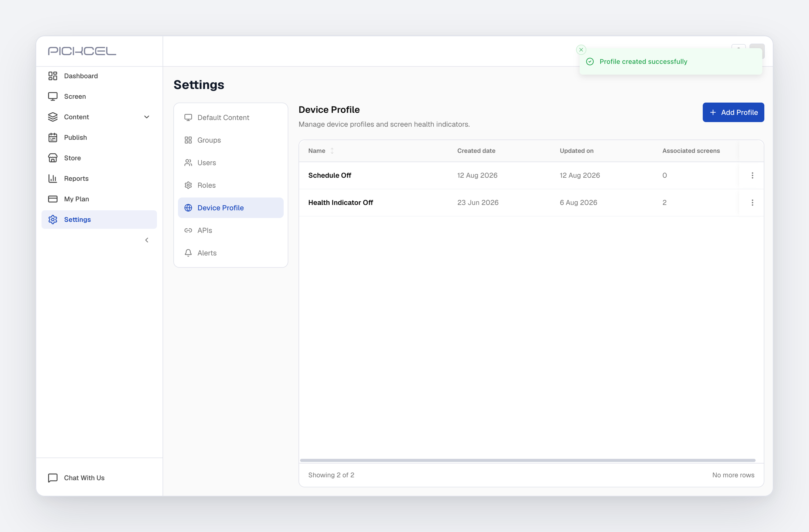Open options menu for Health Indicator Off row

(752, 202)
